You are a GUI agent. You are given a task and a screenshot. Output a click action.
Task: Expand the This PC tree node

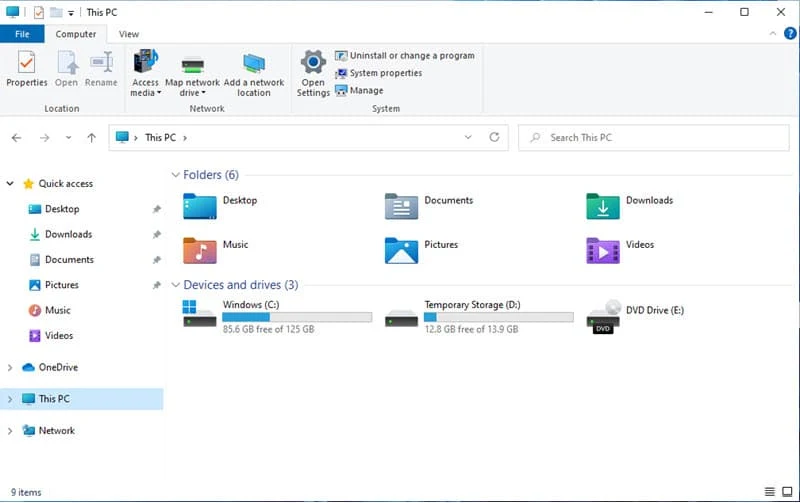[x=10, y=399]
